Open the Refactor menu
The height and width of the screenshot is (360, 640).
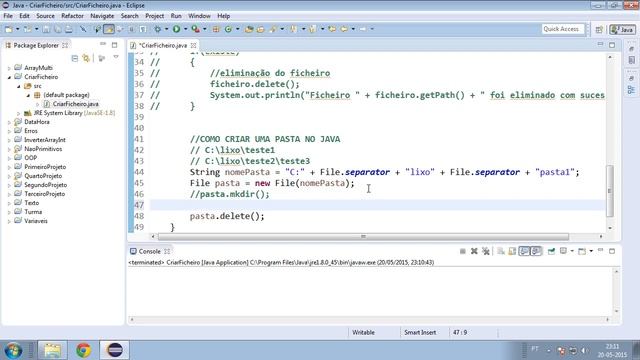pyautogui.click(x=72, y=16)
